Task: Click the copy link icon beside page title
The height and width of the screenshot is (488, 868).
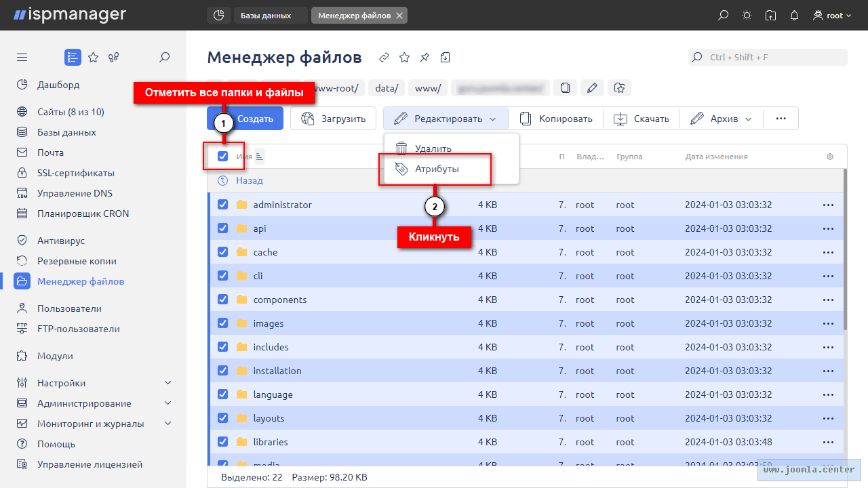Action: coord(384,58)
